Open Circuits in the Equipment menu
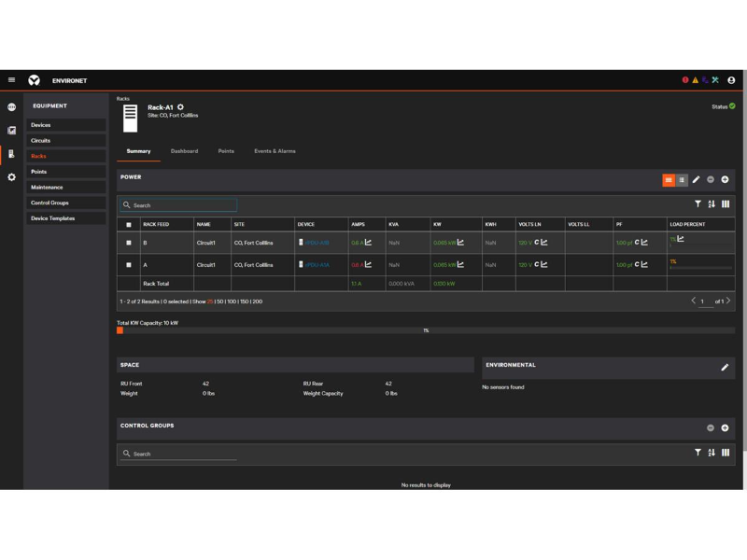Screen dimensions: 747x560 pos(66,141)
